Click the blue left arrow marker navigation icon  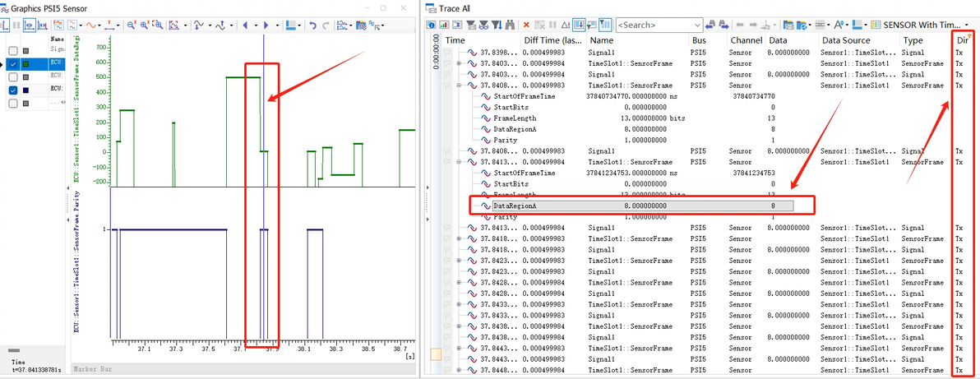[x=245, y=25]
